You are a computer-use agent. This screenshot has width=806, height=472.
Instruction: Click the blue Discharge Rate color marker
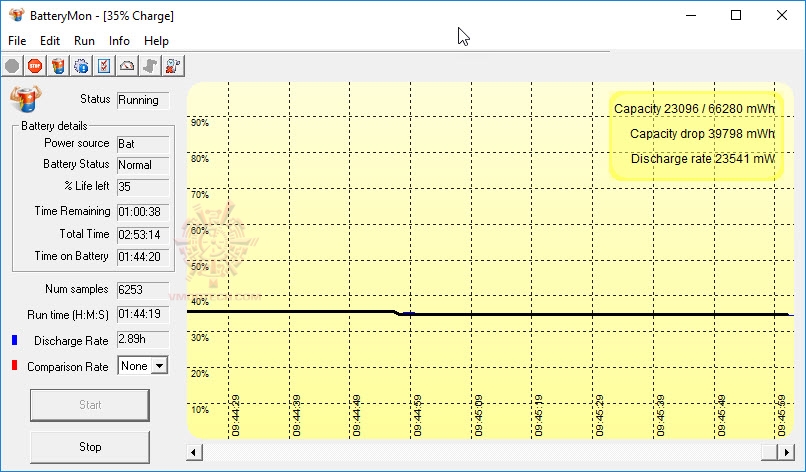pyautogui.click(x=14, y=340)
